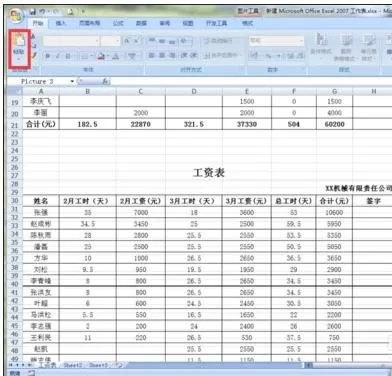Select the 工资表 sheet tab
This screenshot has width=392, height=376.
(47, 365)
